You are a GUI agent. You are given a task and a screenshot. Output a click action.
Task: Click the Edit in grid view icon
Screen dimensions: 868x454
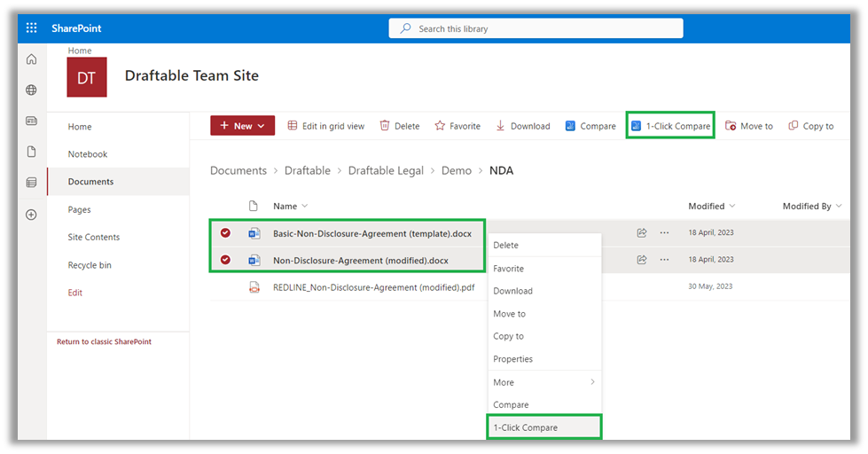[x=293, y=126]
